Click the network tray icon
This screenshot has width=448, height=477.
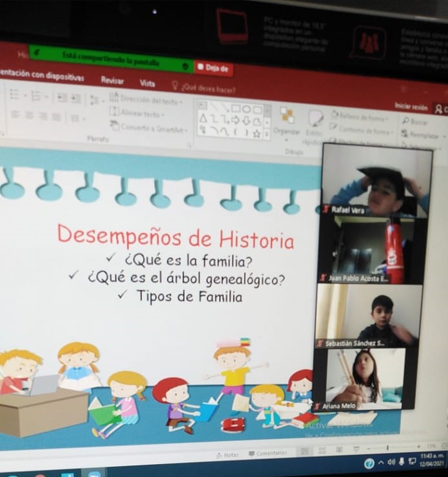[x=412, y=461]
